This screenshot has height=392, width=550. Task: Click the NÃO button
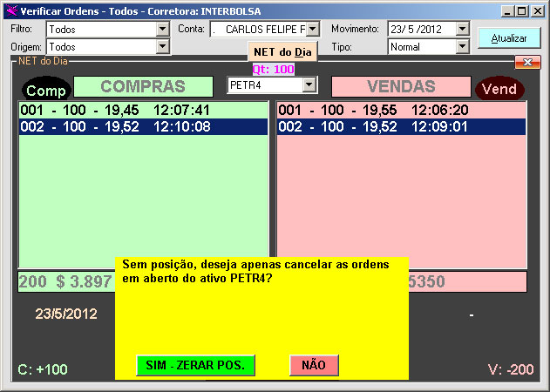tap(314, 365)
